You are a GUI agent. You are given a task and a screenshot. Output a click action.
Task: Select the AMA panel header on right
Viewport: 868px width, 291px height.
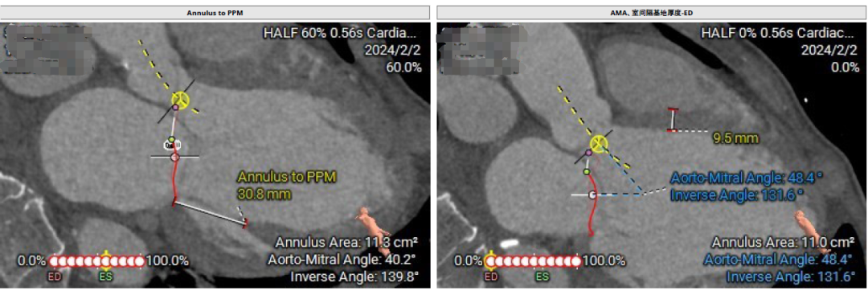(x=652, y=12)
